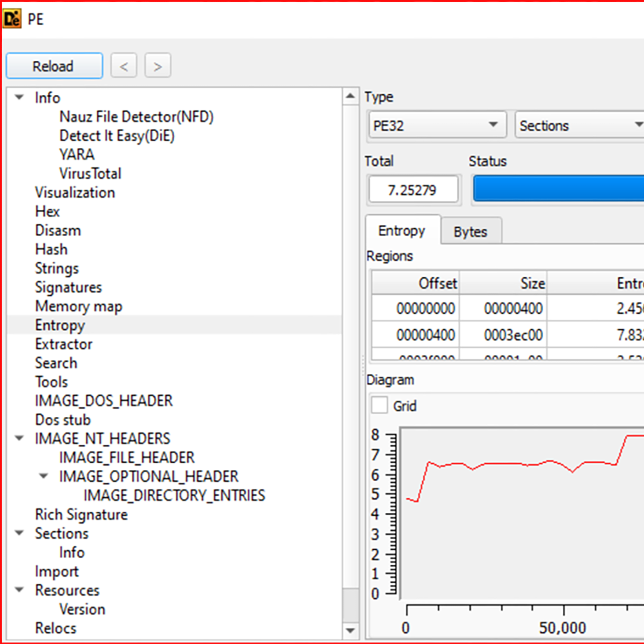This screenshot has width=644, height=644.
Task: Open the Disasm tree item
Action: click(x=58, y=230)
